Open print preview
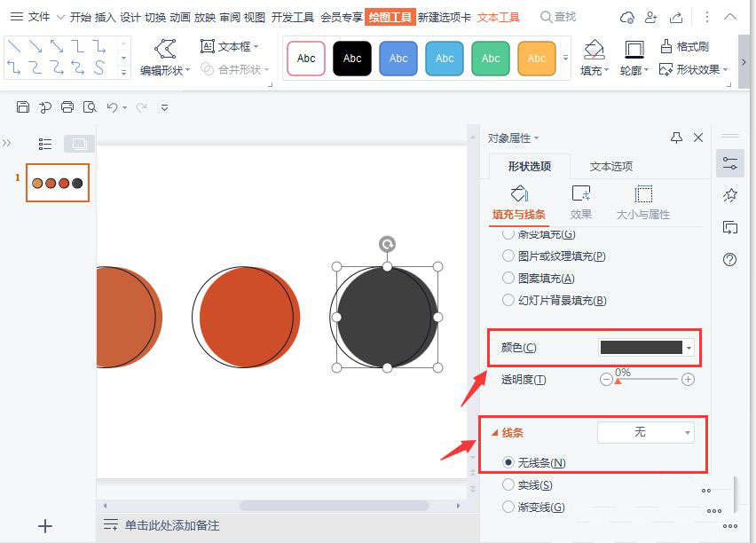Screen dimensions: 756x543 point(88,106)
